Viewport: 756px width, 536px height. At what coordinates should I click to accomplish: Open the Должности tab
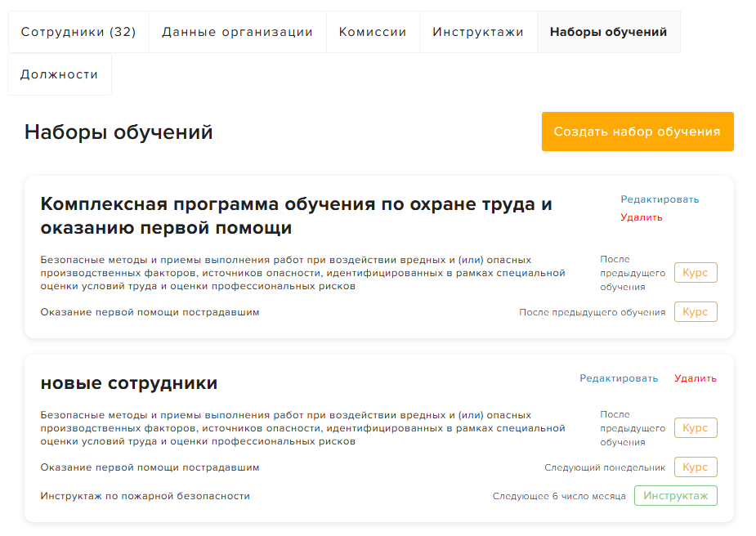click(x=60, y=74)
